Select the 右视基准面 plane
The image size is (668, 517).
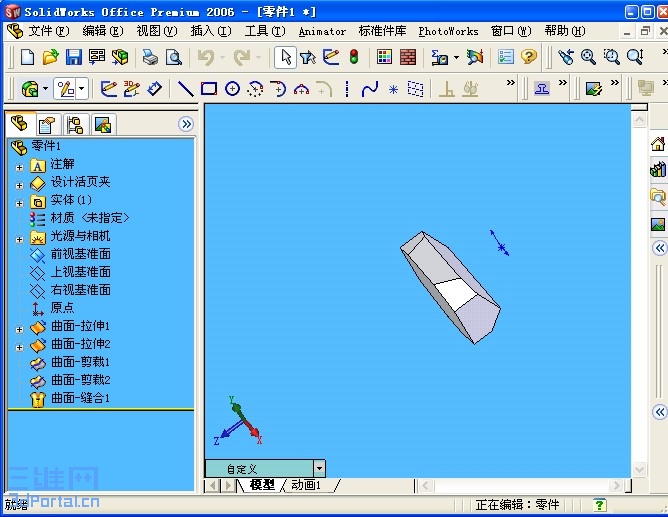pos(81,290)
